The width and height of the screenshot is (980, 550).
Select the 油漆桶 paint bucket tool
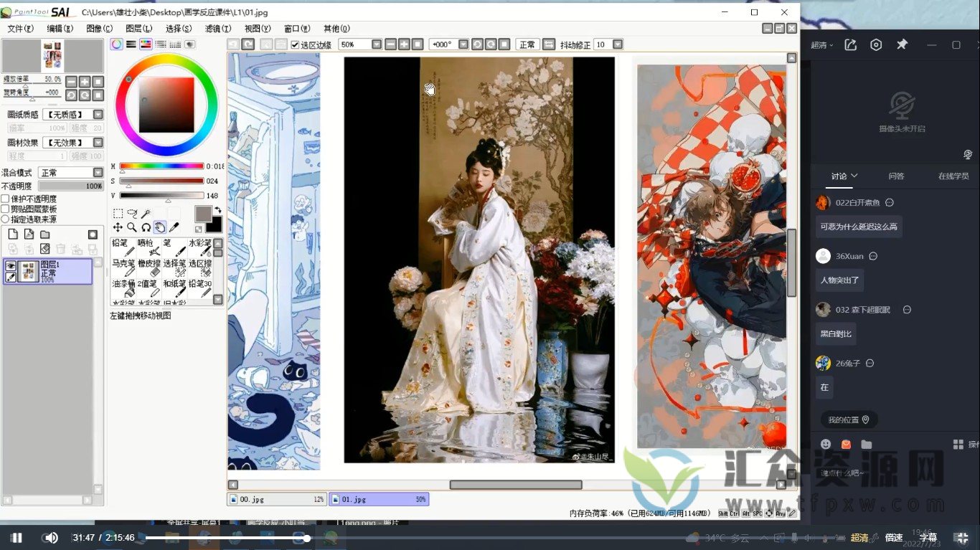[x=123, y=288]
